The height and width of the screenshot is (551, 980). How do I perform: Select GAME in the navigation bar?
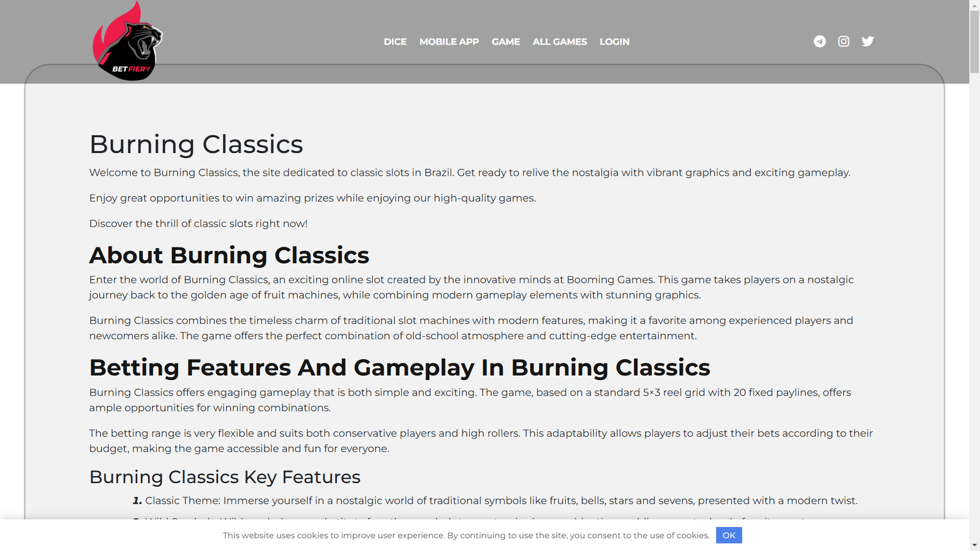point(505,42)
